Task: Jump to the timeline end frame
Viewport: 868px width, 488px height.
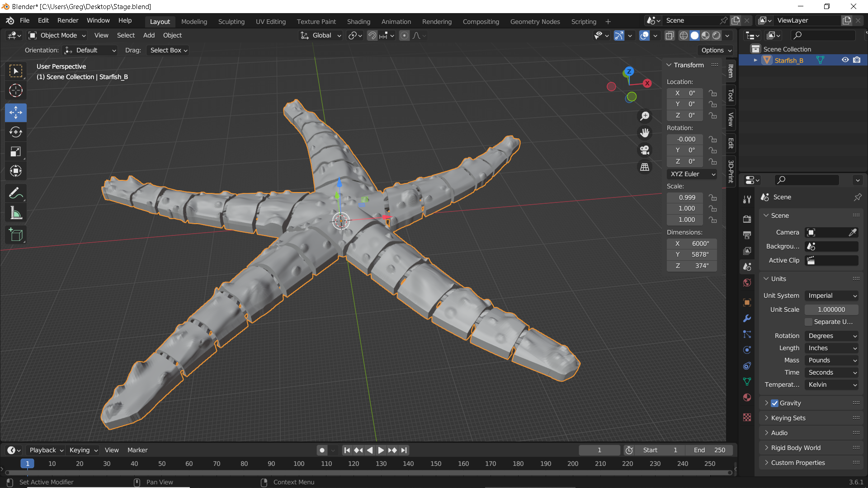Action: point(404,450)
